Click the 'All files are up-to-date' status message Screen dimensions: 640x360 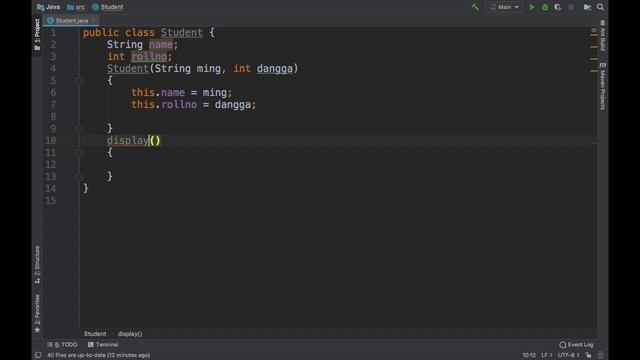(x=98, y=356)
